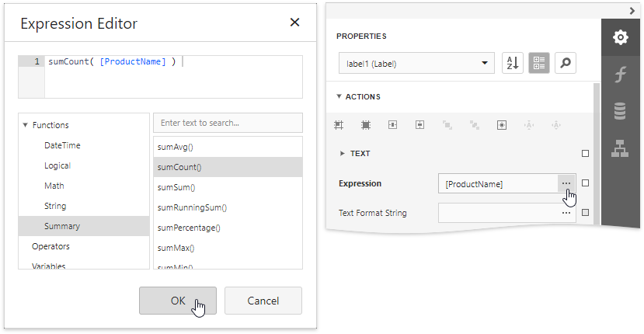
Task: Collapse the ACTIONS section
Action: pos(339,97)
